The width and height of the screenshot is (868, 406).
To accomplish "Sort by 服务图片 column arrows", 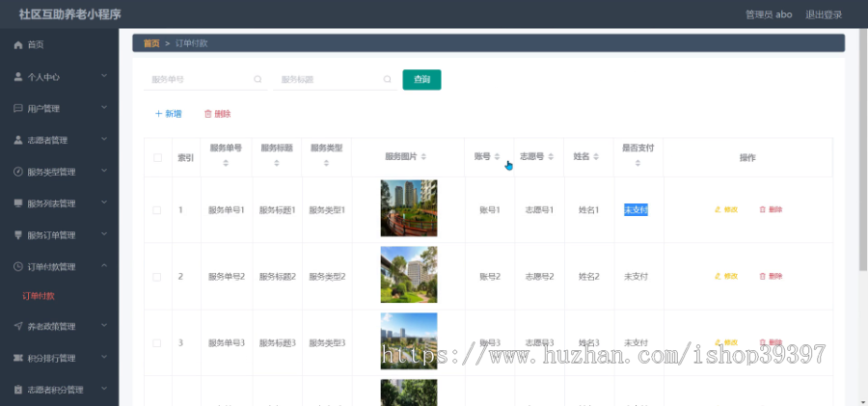I will coord(423,157).
